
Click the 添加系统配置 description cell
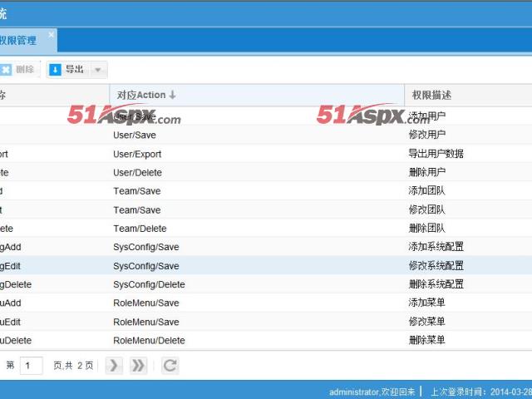pos(436,247)
